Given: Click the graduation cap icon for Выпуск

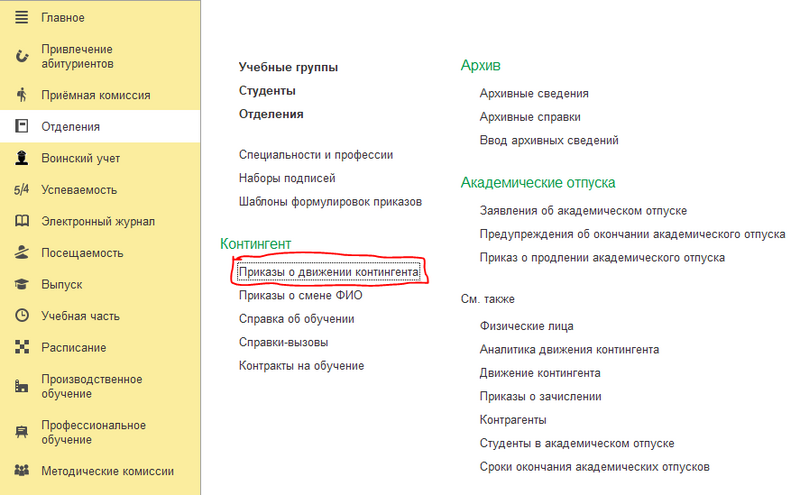Looking at the screenshot, I should 21,284.
